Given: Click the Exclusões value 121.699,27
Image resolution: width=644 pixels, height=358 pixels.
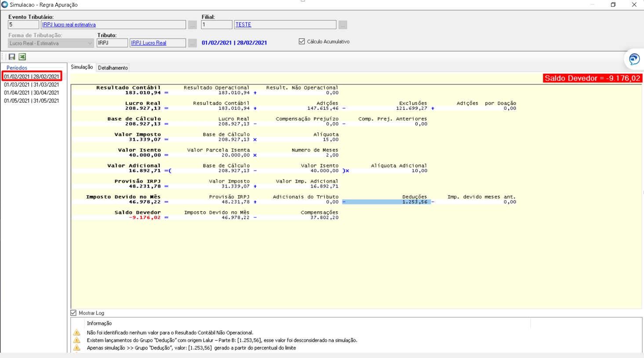Looking at the screenshot, I should 411,108.
